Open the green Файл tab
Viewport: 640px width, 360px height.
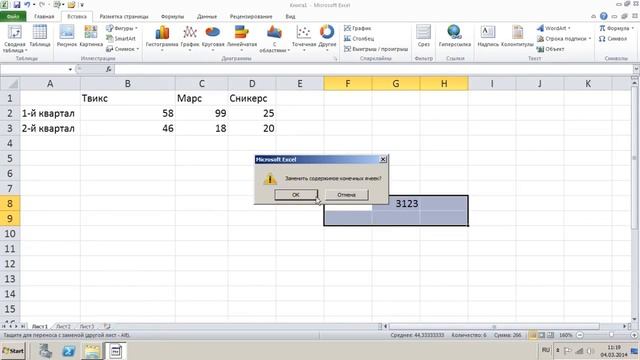(13, 16)
